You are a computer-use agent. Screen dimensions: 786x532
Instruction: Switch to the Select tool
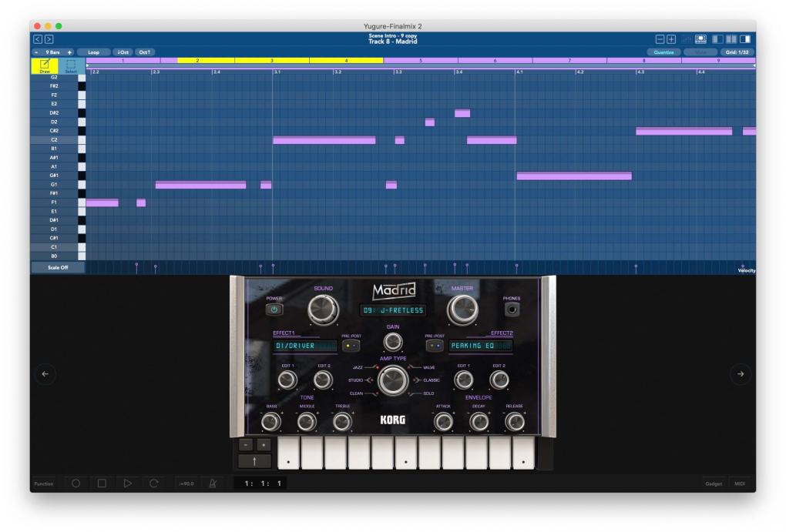[71, 65]
